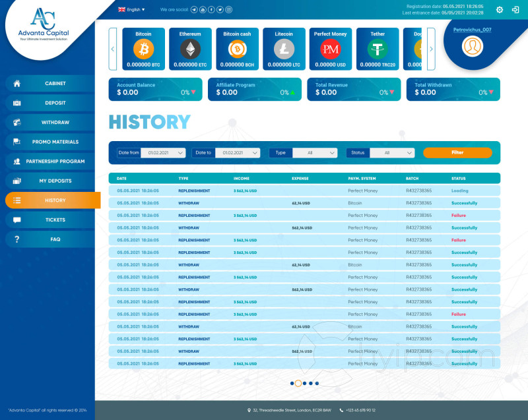The height and width of the screenshot is (420, 528).
Task: Click the Instagram social icon
Action: 228,10
